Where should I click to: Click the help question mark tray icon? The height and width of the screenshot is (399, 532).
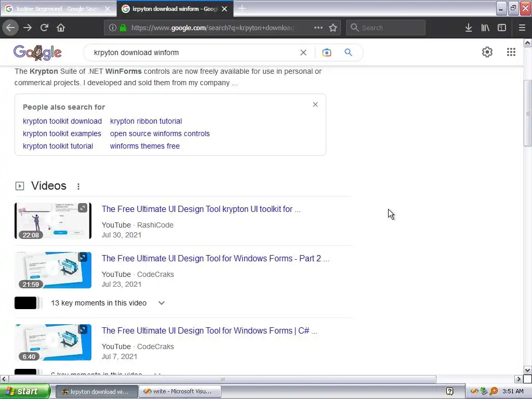coord(449,392)
